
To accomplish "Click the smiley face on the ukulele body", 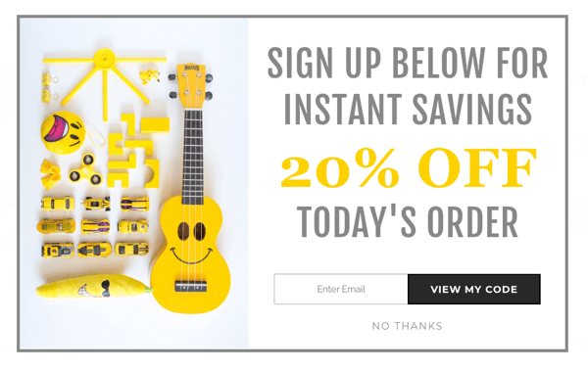I will [x=191, y=242].
